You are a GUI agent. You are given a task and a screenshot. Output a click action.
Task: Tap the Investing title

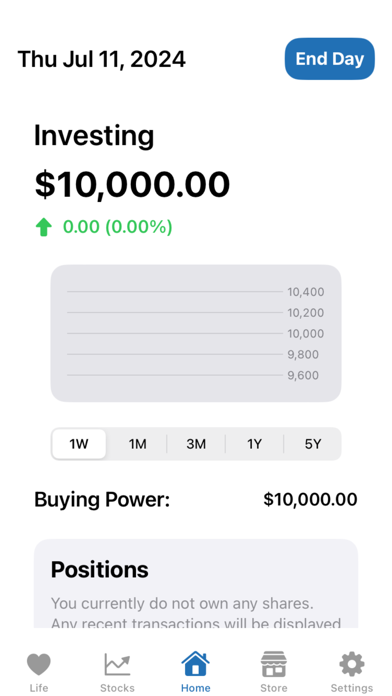(94, 135)
